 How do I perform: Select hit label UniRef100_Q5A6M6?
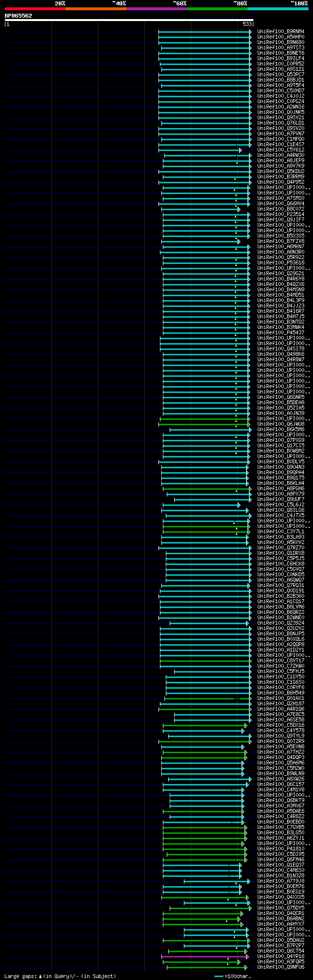281,763
